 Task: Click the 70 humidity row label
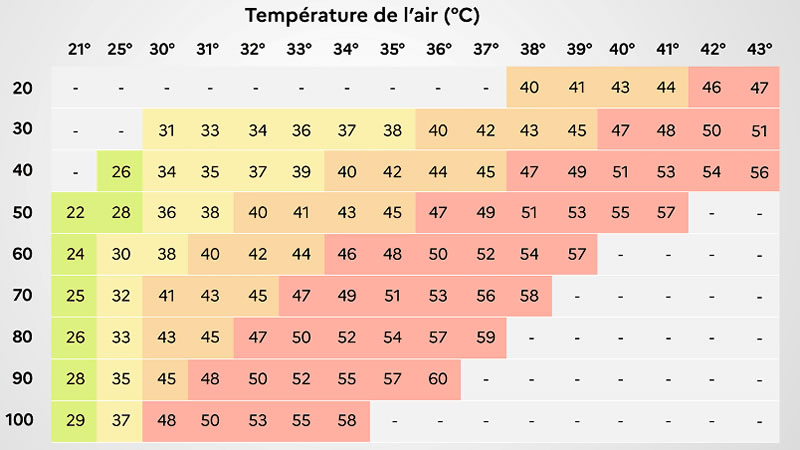tap(22, 295)
